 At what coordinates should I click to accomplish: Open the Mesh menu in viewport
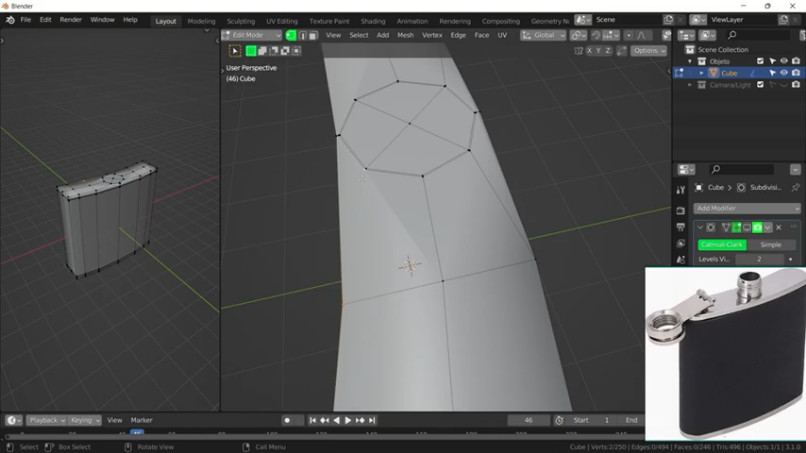[x=405, y=35]
